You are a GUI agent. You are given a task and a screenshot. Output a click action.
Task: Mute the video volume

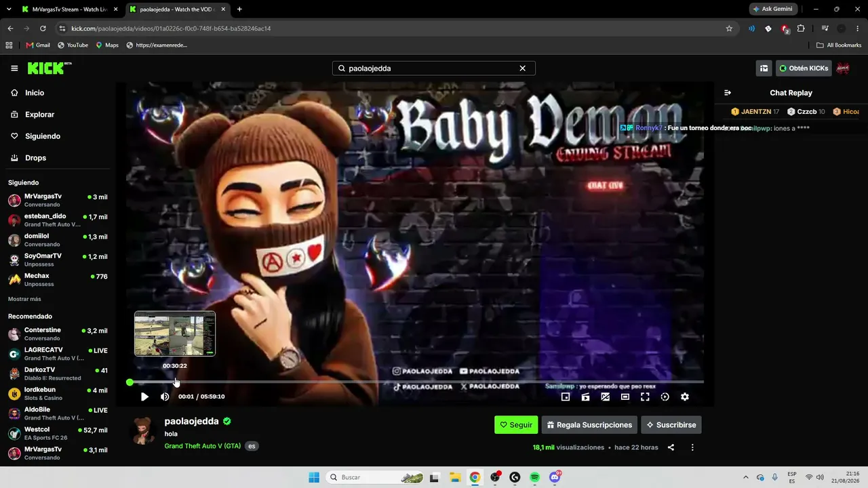165,396
